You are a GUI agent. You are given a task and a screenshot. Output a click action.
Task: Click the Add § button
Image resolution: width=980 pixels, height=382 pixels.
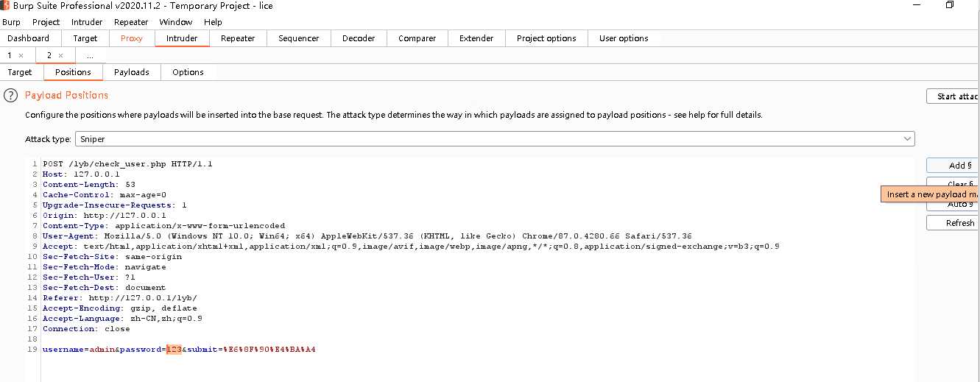coord(953,166)
